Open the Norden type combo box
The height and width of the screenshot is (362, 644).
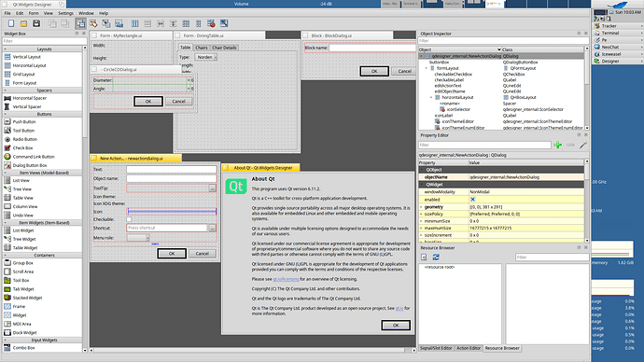point(205,57)
